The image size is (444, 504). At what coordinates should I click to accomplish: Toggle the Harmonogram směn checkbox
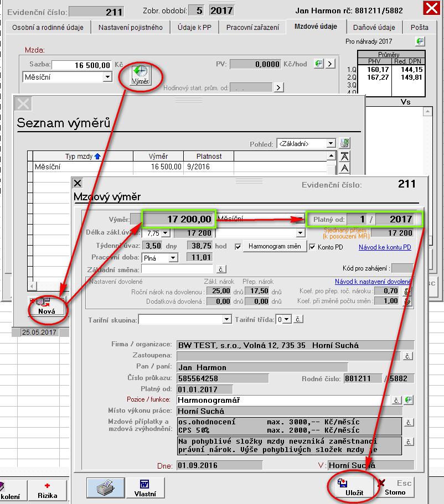tap(238, 247)
